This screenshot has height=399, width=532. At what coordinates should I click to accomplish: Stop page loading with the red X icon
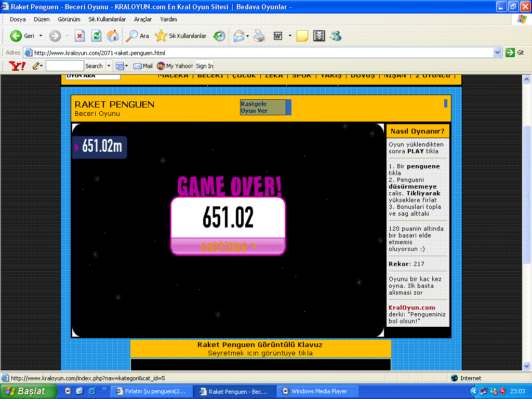[x=79, y=36]
